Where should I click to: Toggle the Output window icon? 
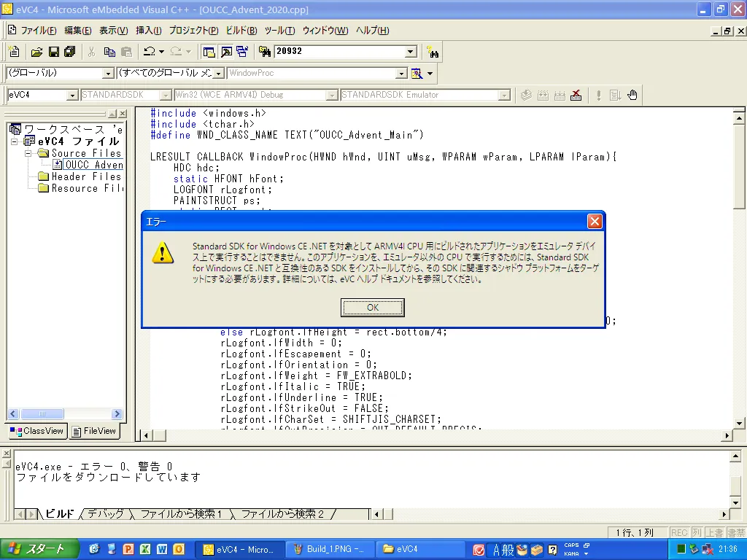[x=226, y=52]
